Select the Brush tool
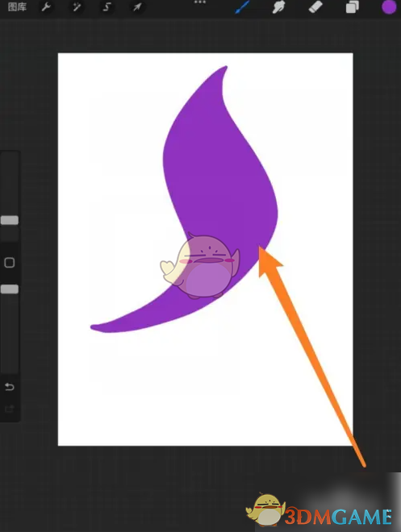401x532 pixels. [x=242, y=7]
